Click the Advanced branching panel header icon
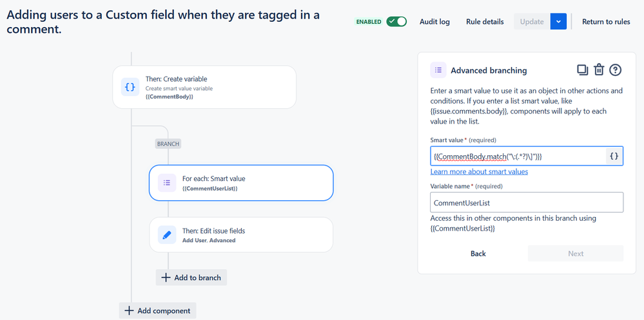This screenshot has width=644, height=320. coord(438,70)
